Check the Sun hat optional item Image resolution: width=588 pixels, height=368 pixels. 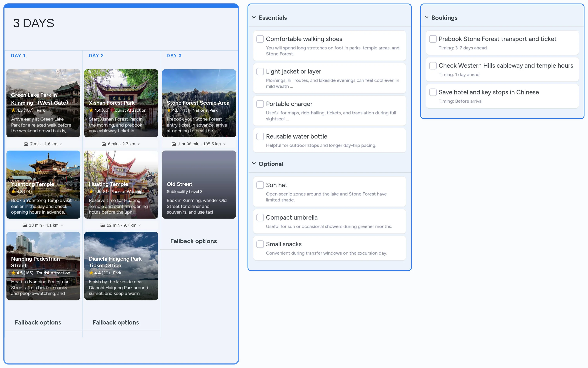[260, 185]
